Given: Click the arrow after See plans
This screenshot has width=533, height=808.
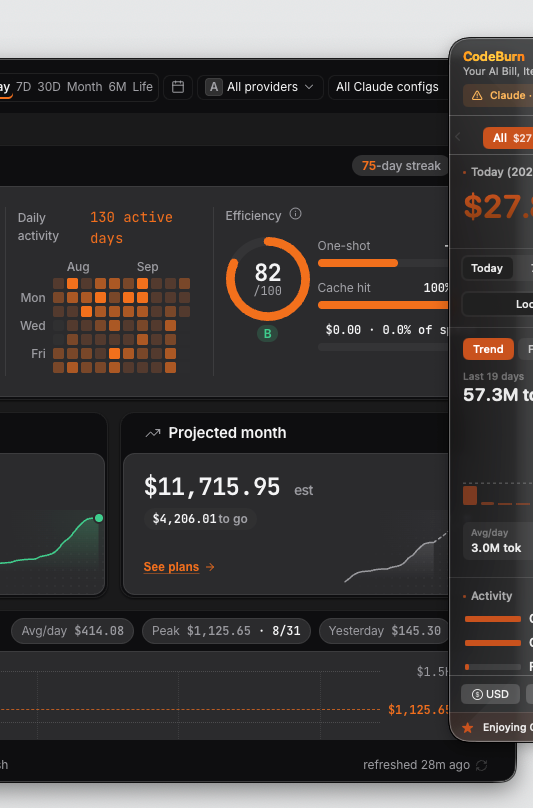Looking at the screenshot, I should pyautogui.click(x=210, y=567).
